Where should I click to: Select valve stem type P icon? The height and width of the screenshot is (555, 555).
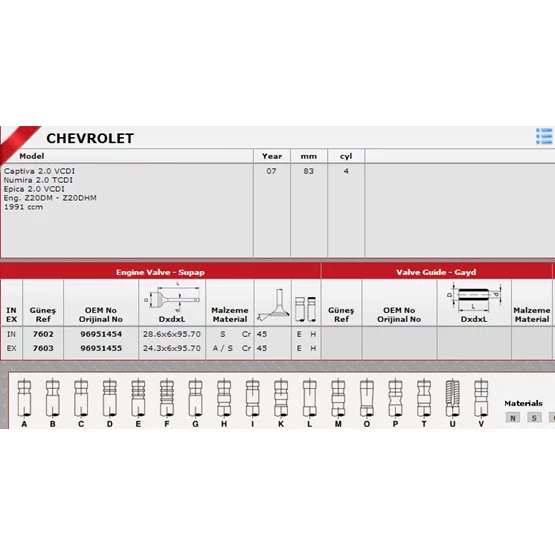[395, 398]
